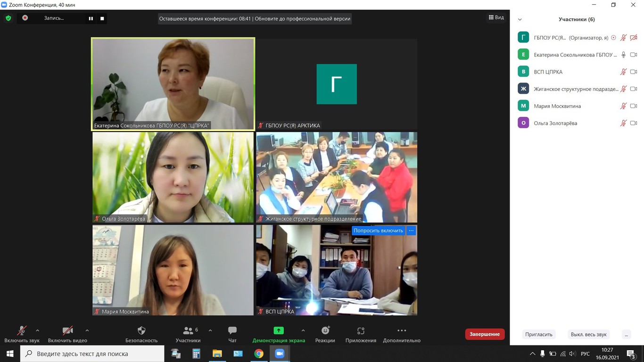
Task: Expand audio options arrow next to Включить звук
Action: click(x=38, y=330)
